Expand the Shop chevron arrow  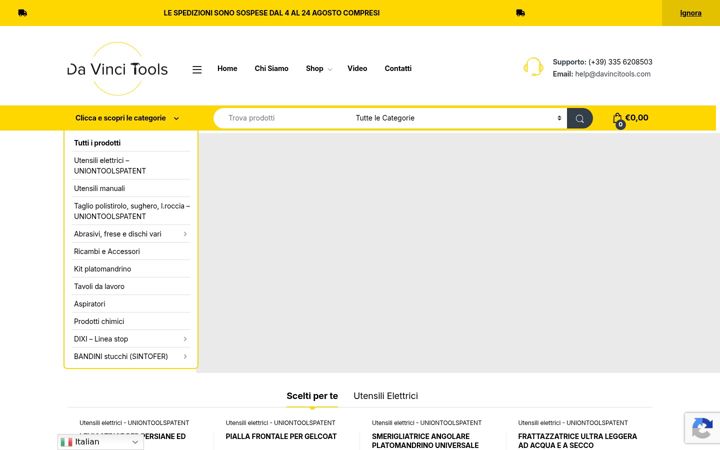point(330,69)
